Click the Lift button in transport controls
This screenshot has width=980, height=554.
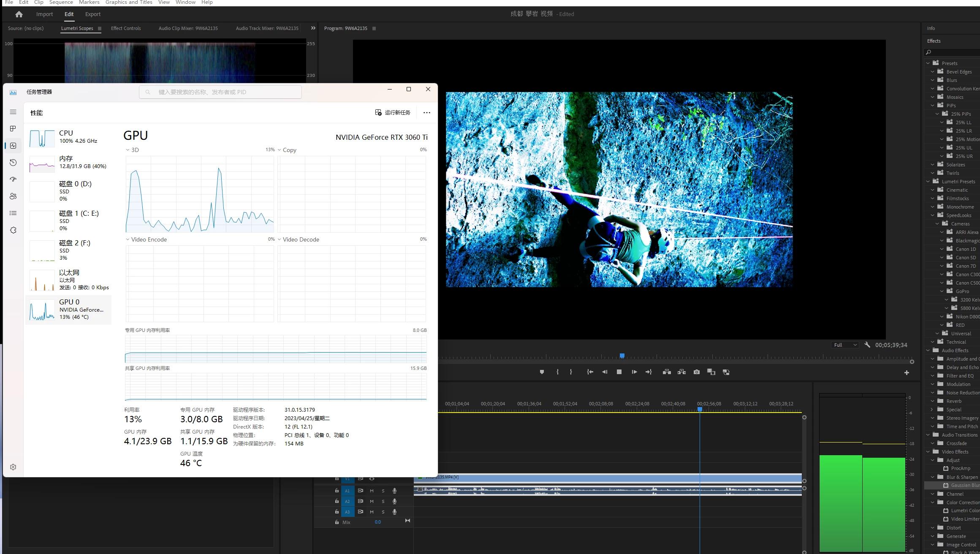coord(667,372)
